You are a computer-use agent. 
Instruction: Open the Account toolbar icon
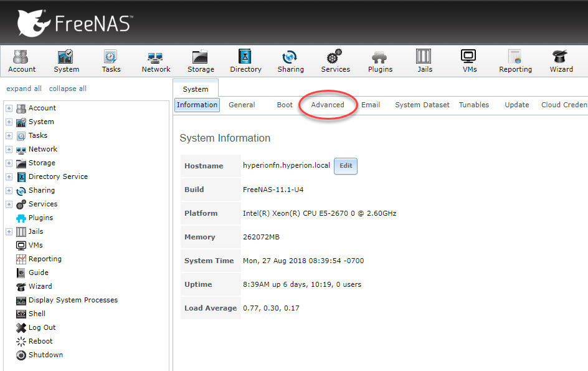pyautogui.click(x=21, y=61)
